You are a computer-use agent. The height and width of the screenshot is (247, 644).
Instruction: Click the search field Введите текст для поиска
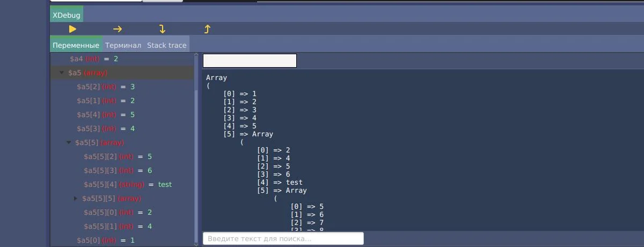(x=283, y=238)
